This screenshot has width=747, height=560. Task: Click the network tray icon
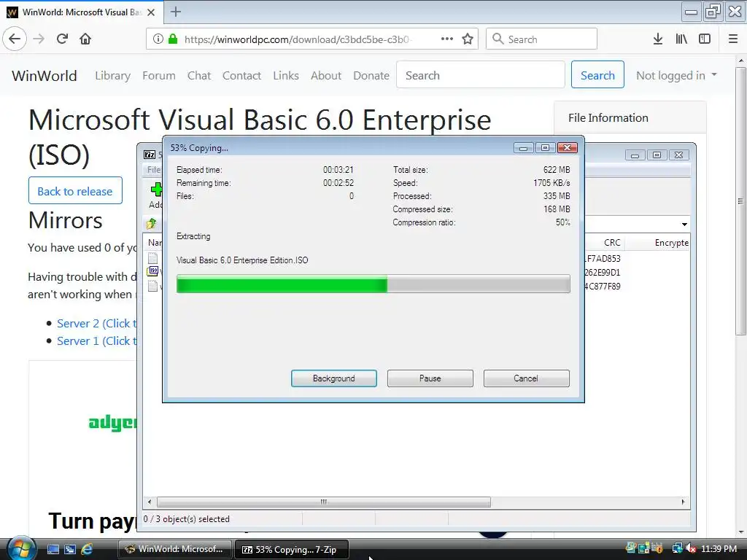click(x=677, y=548)
